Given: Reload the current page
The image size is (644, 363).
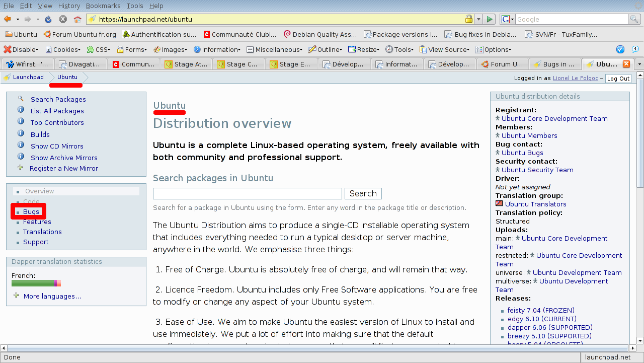Looking at the screenshot, I should tap(48, 19).
